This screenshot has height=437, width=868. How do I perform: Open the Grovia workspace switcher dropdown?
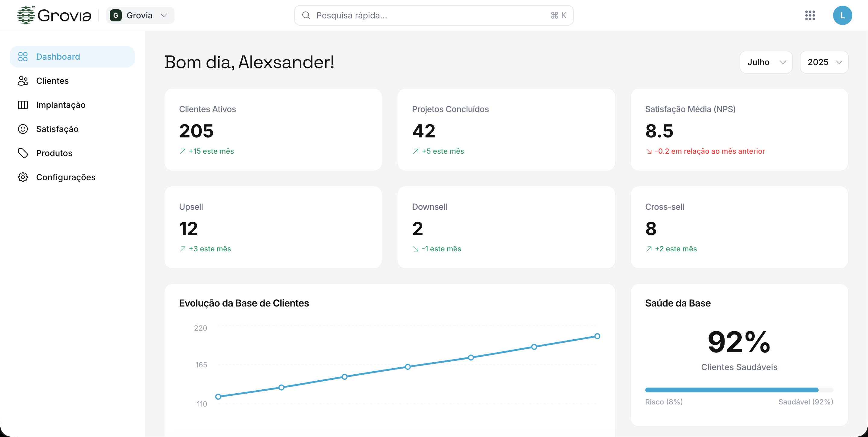click(x=140, y=15)
